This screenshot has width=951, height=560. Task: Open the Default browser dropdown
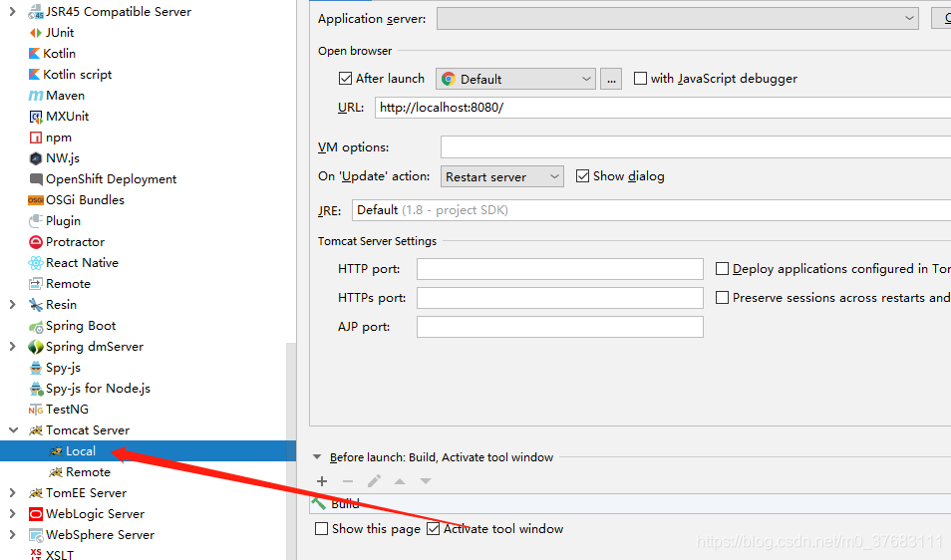point(515,79)
